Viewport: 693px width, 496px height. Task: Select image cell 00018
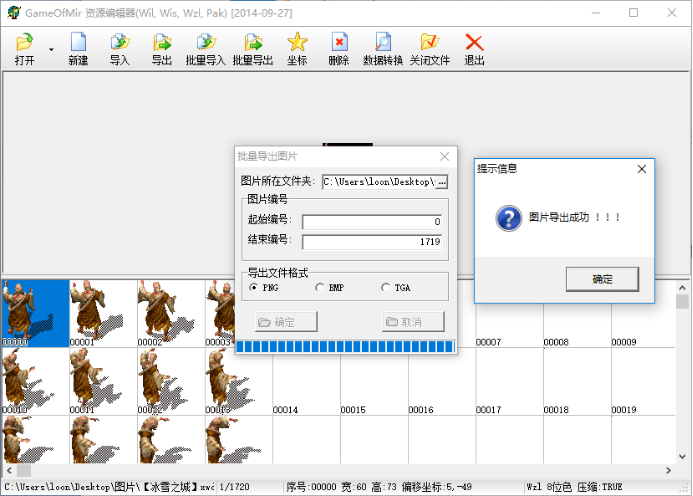[577, 382]
